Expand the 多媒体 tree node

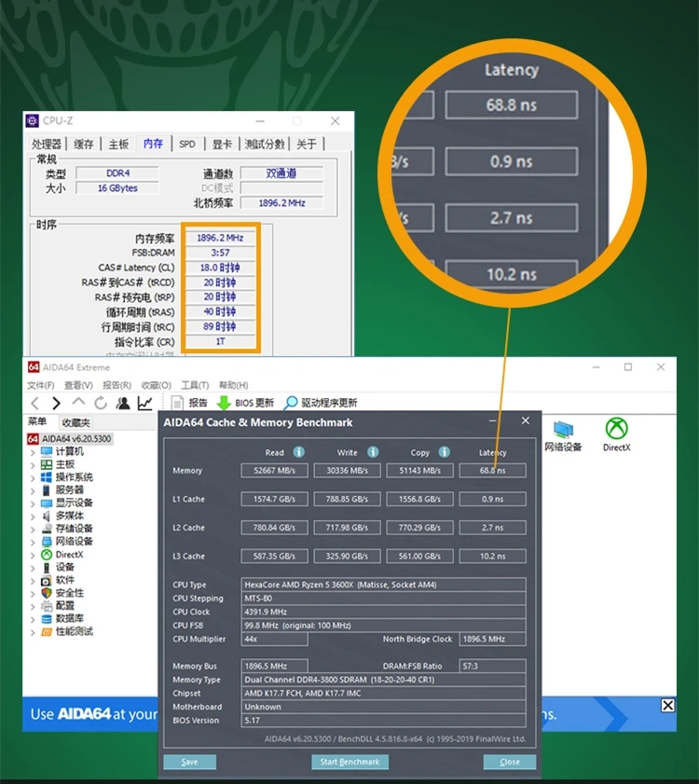(33, 516)
